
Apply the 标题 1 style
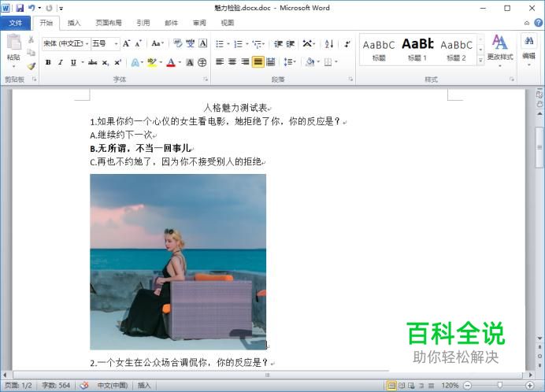tap(417, 49)
